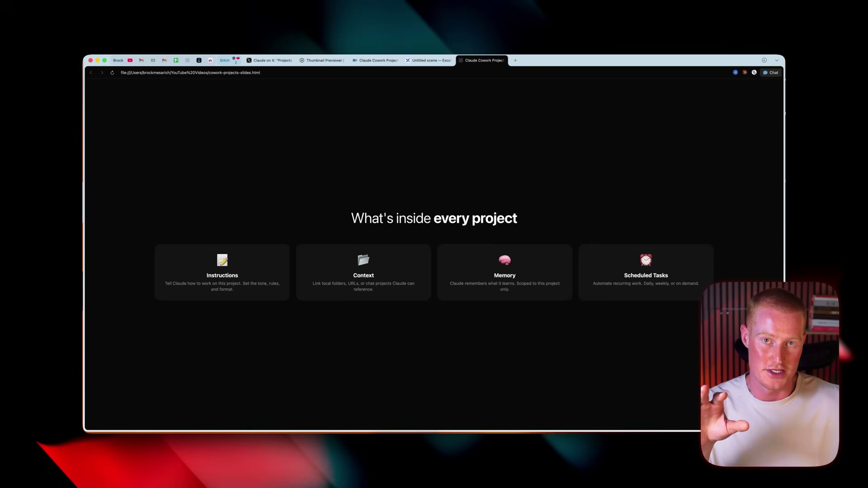Click the 'Memory' card title
Screen dimensions: 868x488
pyautogui.click(x=505, y=275)
